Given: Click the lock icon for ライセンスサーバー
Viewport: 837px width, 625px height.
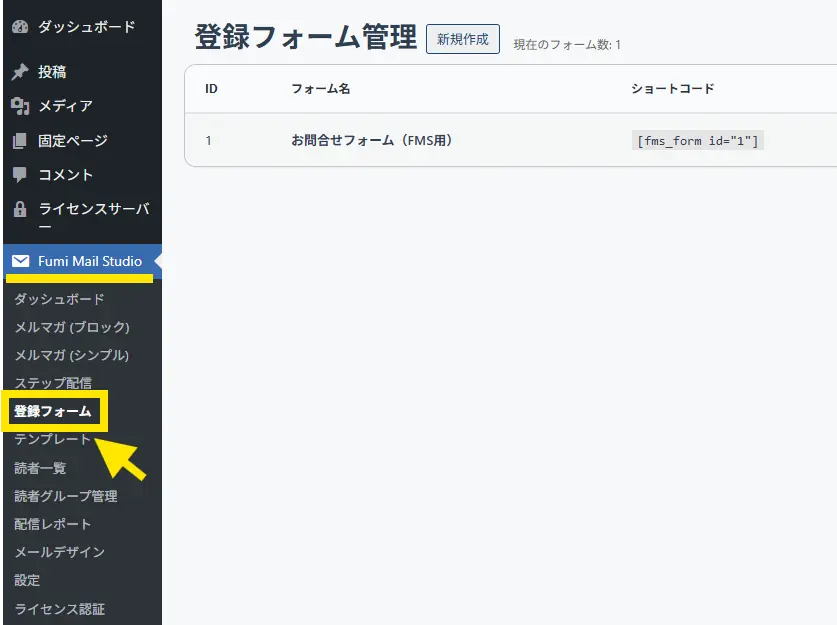Looking at the screenshot, I should pyautogui.click(x=20, y=210).
